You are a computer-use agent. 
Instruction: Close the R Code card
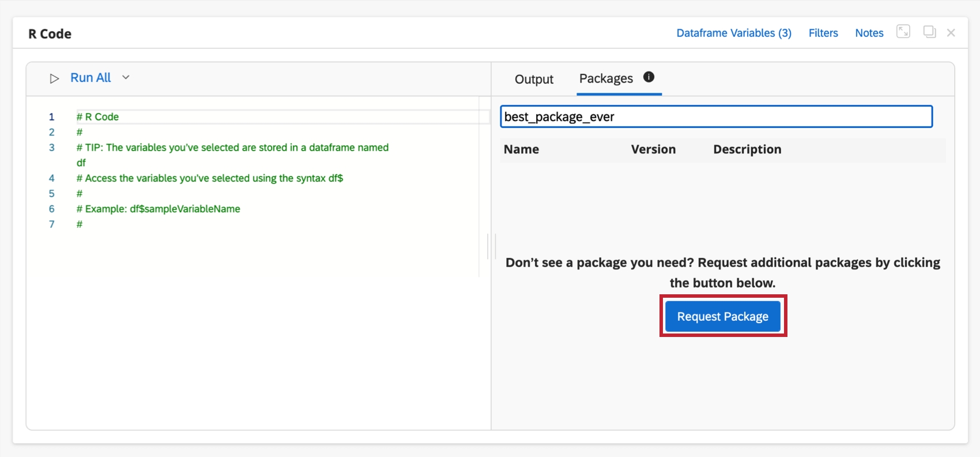tap(951, 33)
